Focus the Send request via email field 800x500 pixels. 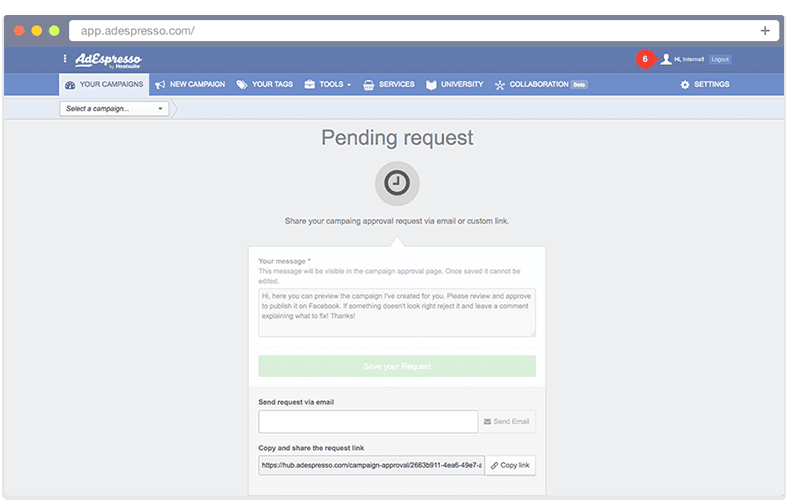tap(368, 422)
